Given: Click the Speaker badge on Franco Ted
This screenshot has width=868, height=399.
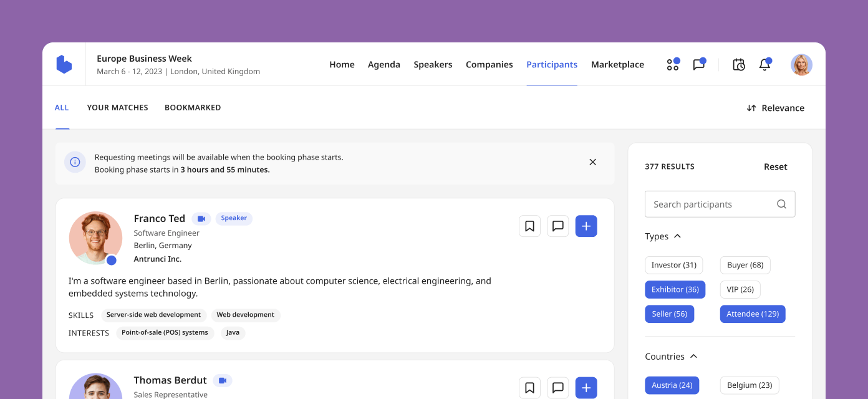Looking at the screenshot, I should (x=234, y=218).
